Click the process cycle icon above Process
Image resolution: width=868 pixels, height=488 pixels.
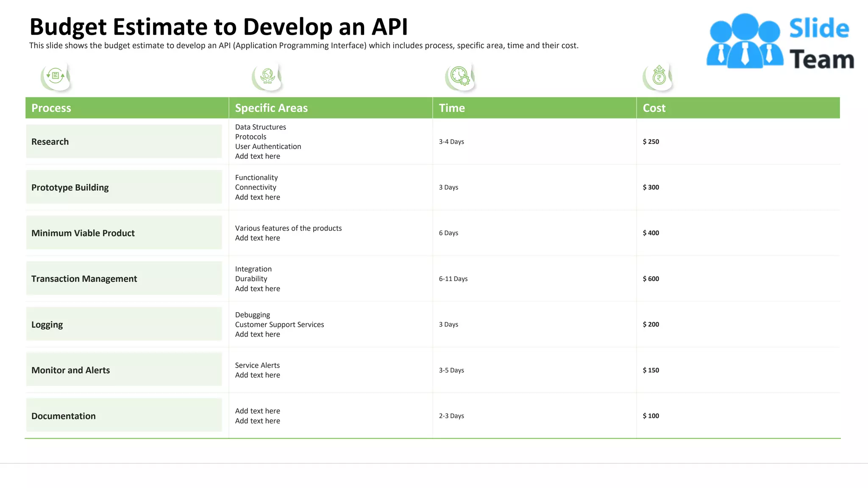coord(56,76)
